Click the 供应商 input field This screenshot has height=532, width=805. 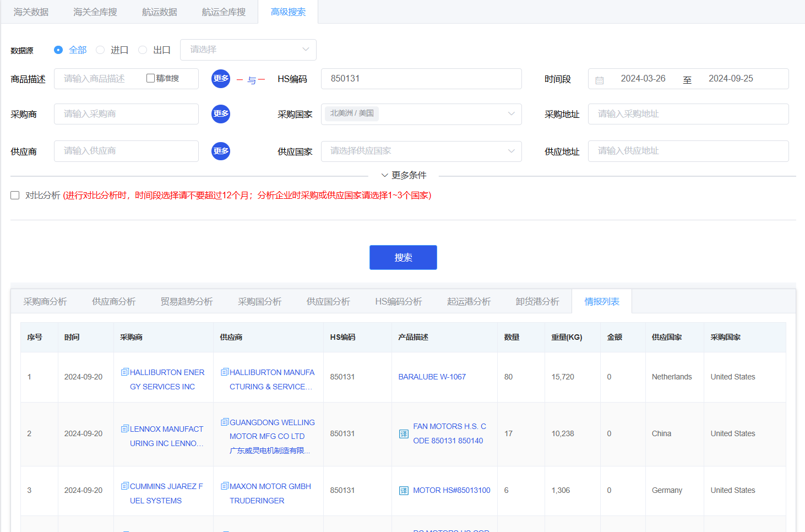pos(126,151)
